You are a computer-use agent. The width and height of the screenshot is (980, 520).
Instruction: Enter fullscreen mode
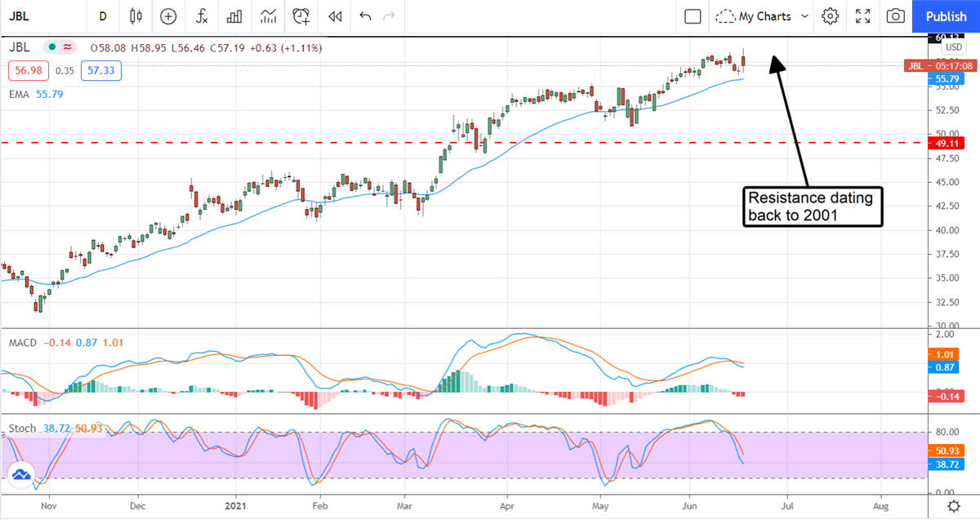pyautogui.click(x=863, y=16)
